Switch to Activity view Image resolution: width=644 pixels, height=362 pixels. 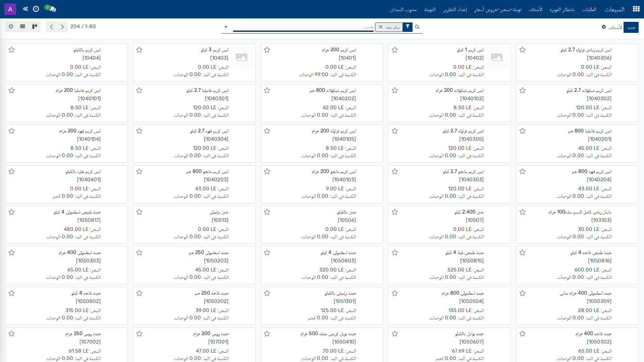[x=11, y=26]
